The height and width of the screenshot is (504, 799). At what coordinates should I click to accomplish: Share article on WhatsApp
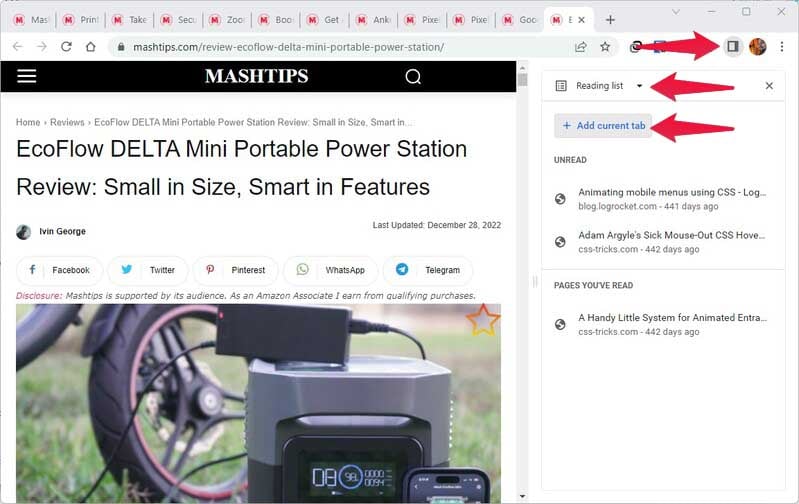point(331,270)
